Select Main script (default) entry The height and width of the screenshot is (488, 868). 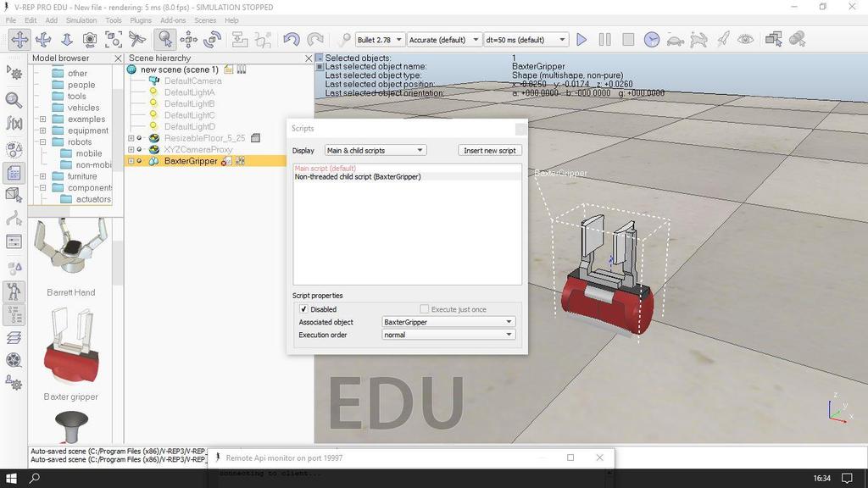point(407,169)
